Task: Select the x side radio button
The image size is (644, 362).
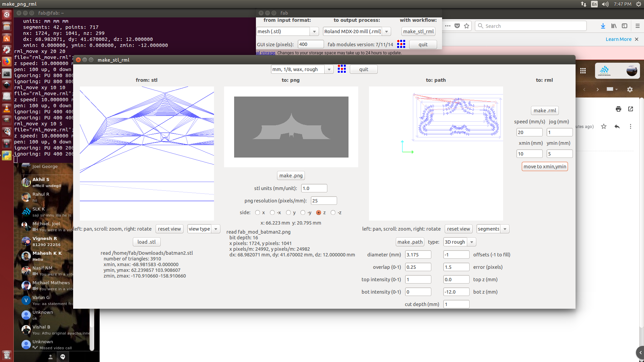Action: 258,213
